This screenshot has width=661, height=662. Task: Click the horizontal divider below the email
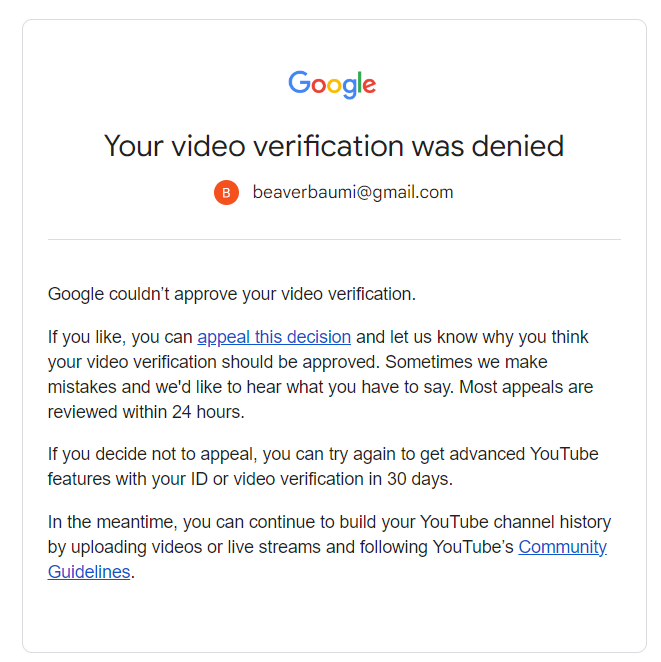(x=334, y=239)
